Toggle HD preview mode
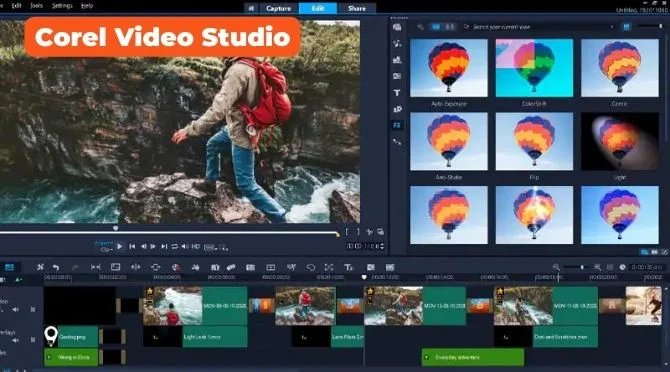This screenshot has height=372, width=670. pos(196,246)
